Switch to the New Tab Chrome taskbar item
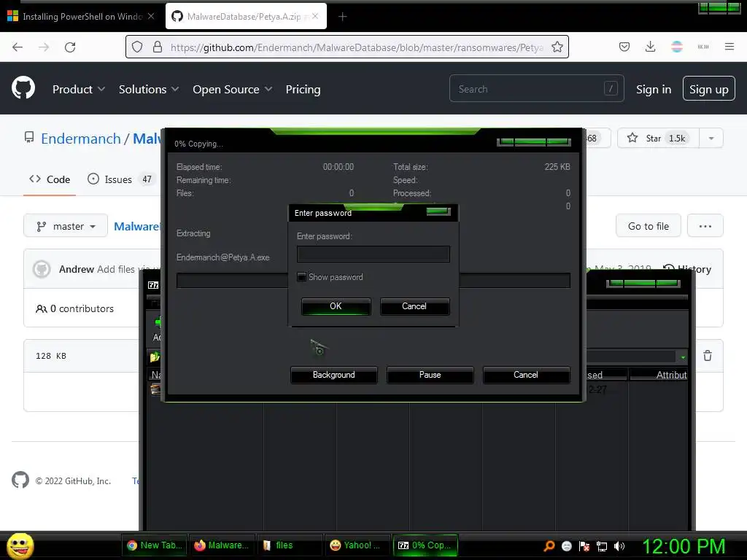The image size is (747, 560). 155,545
